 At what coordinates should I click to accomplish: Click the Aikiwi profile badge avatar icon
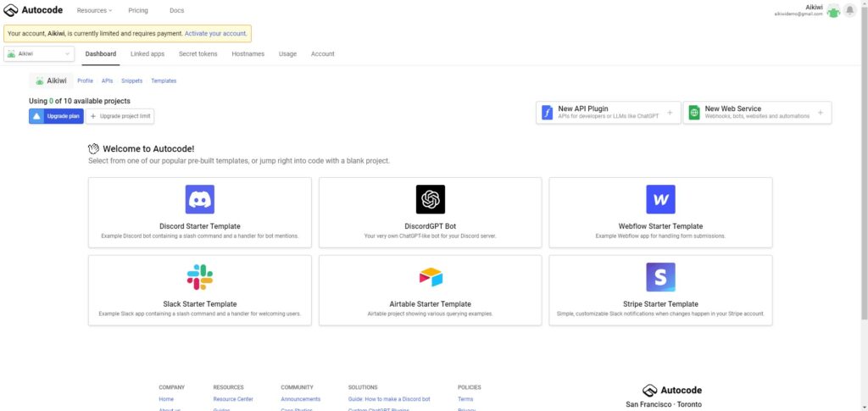click(x=39, y=81)
